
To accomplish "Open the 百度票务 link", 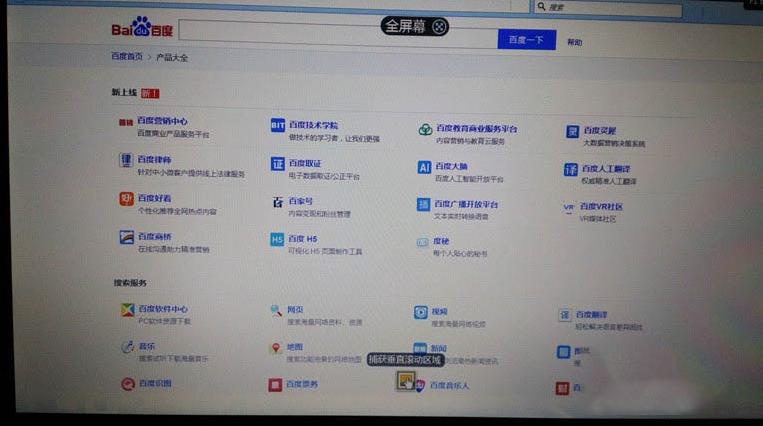I will [x=302, y=384].
